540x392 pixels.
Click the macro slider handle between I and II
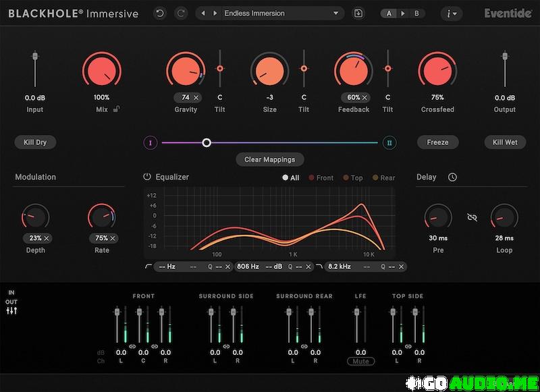click(x=207, y=142)
